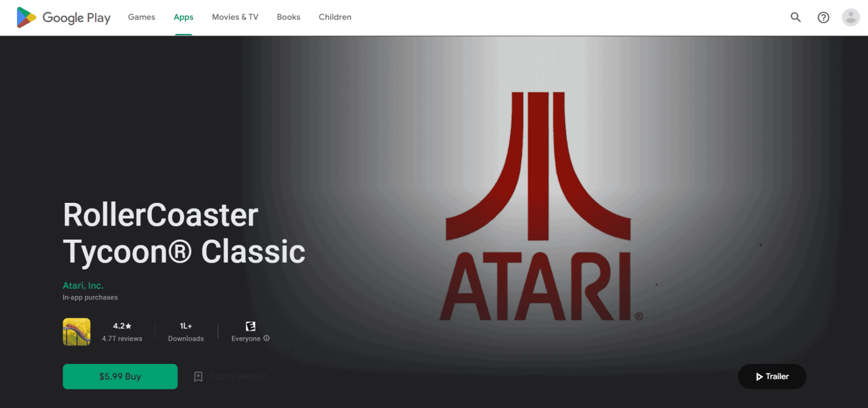Screen dimensions: 868x408
Task: Click the 4.7T reviews label
Action: (x=122, y=338)
